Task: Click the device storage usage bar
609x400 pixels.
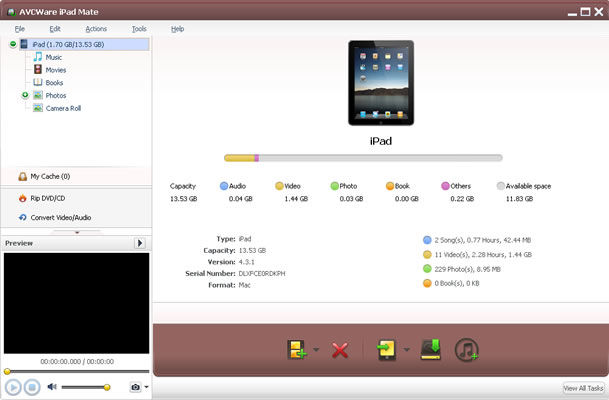Action: (363, 158)
